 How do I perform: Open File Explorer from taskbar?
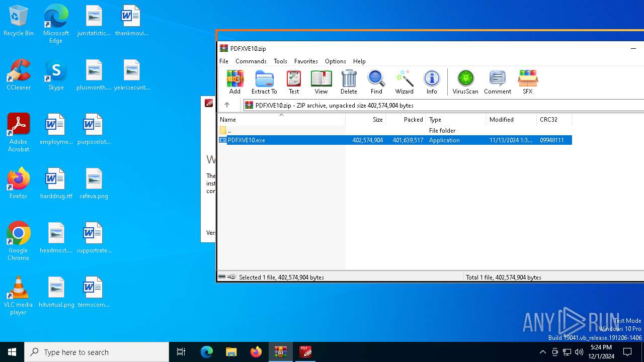(231, 352)
